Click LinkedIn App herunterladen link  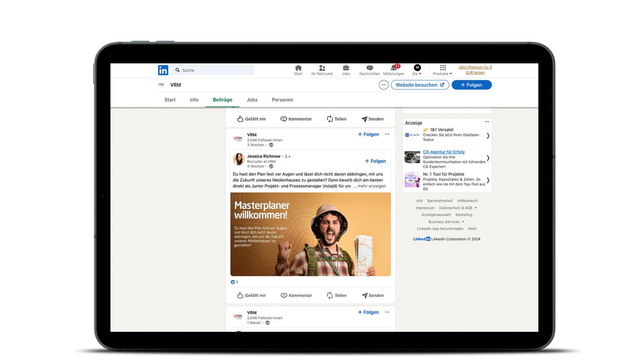[440, 229]
